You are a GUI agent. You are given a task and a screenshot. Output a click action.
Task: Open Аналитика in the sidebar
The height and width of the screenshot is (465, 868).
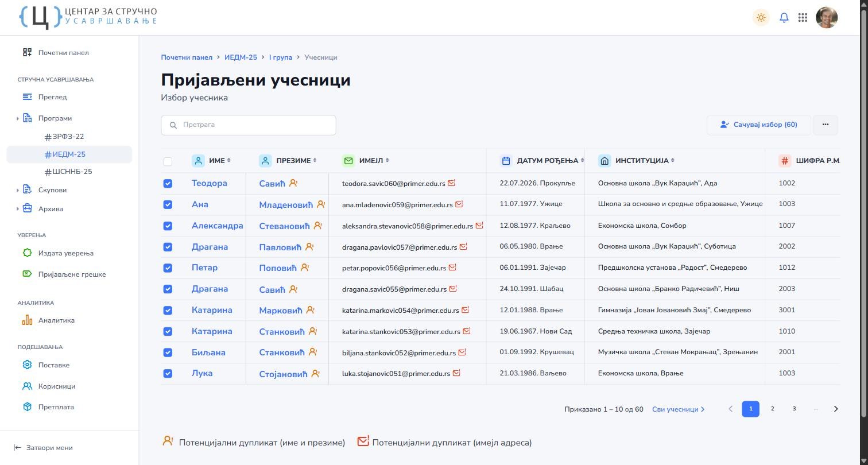pyautogui.click(x=49, y=320)
